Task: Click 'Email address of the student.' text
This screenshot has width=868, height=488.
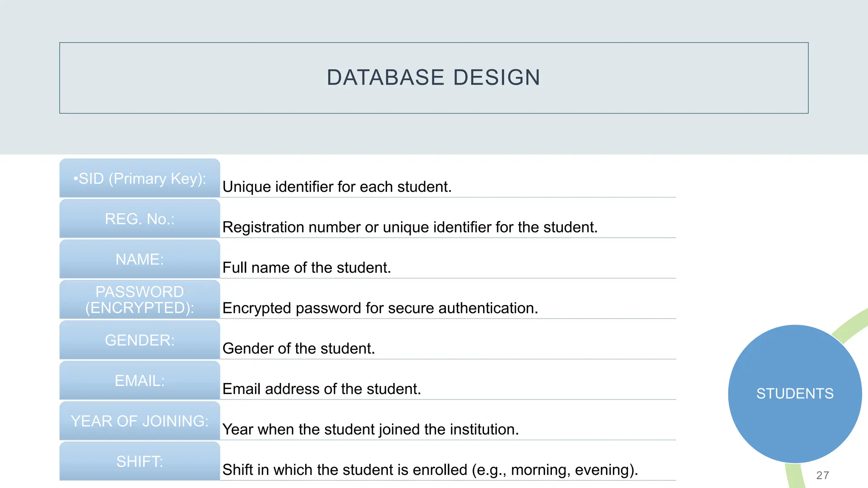Action: click(x=322, y=389)
